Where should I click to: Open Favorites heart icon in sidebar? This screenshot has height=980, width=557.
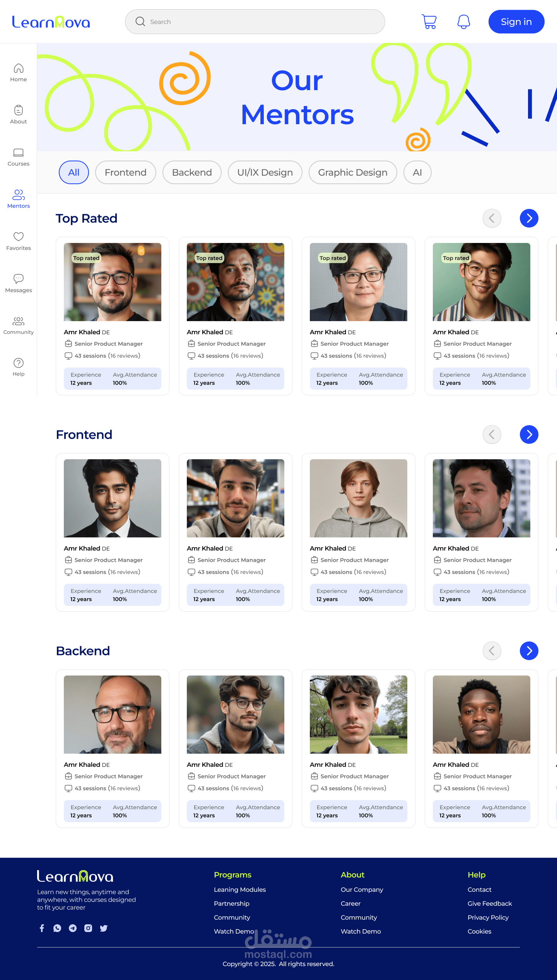tap(19, 236)
